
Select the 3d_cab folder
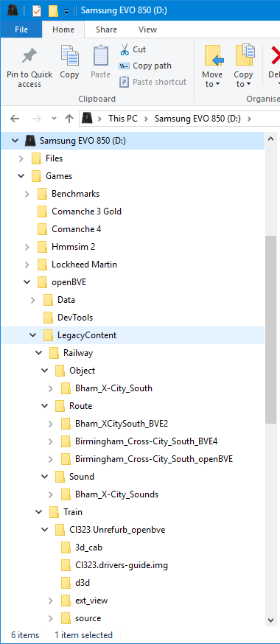click(88, 547)
